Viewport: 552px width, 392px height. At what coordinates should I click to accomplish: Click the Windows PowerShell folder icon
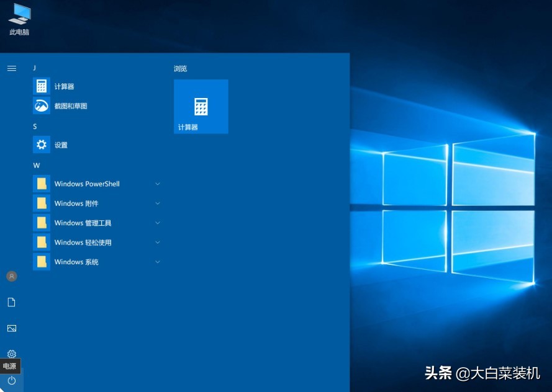click(42, 184)
